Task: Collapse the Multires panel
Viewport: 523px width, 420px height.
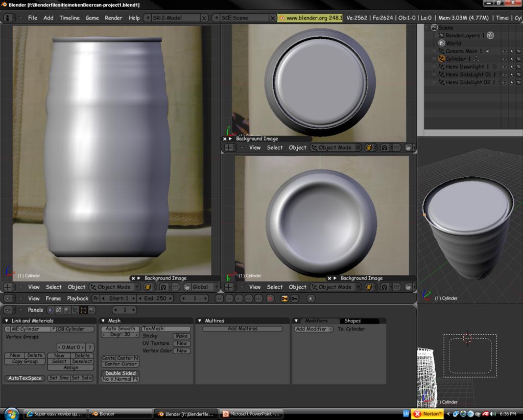Action: 200,320
